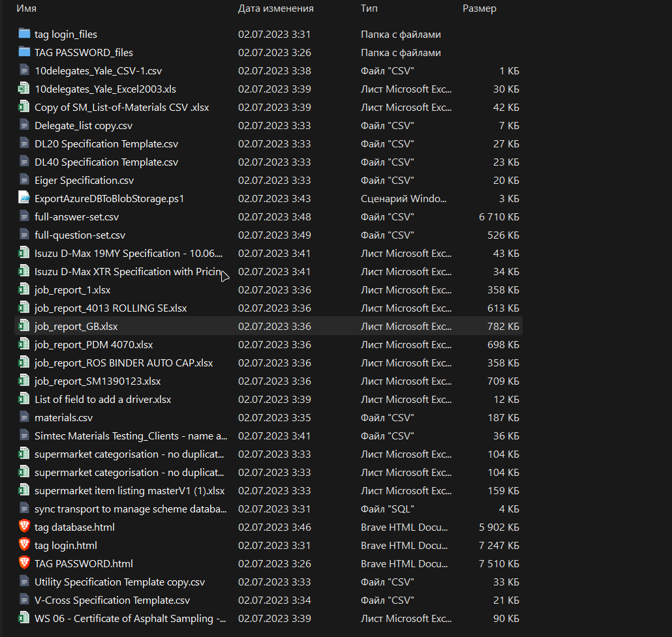This screenshot has height=637, width=672.
Task: Sort by Размер column header
Action: (479, 8)
